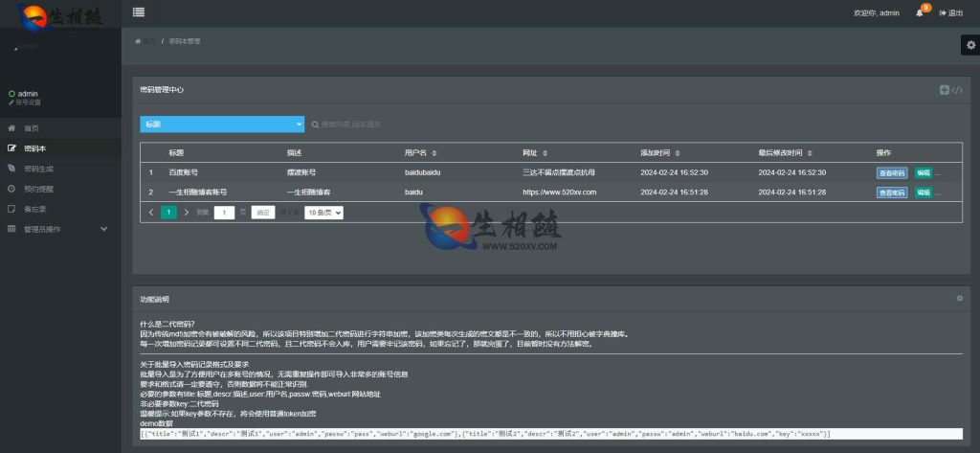Click the code brackets icon in 密码管理中心 header
Screen dimensions: 980x453
pos(957,90)
